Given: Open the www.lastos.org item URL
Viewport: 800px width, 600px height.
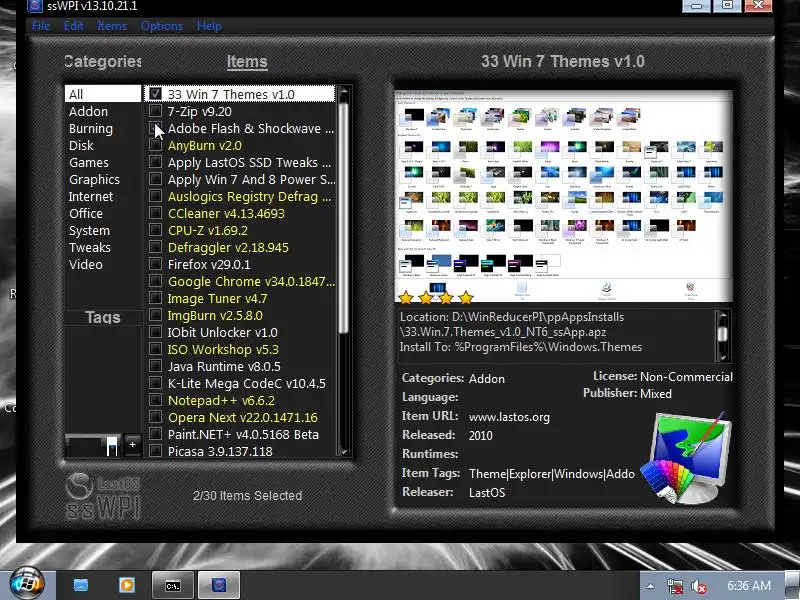Looking at the screenshot, I should (x=509, y=417).
